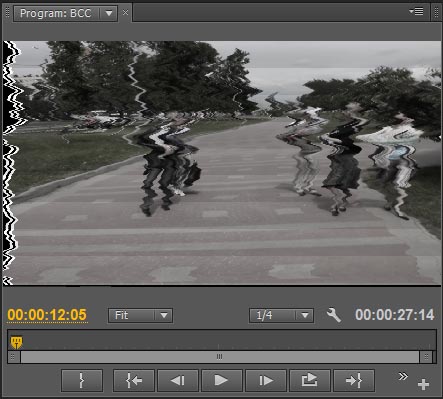This screenshot has height=399, width=443.
Task: Click the video preview frame
Action: [x=222, y=163]
